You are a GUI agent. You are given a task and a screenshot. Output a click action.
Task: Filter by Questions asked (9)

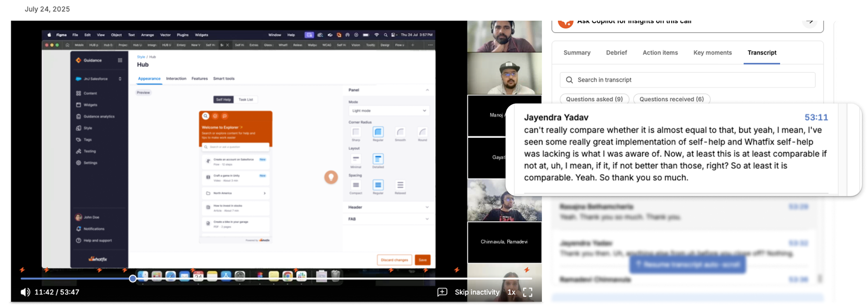click(x=594, y=99)
